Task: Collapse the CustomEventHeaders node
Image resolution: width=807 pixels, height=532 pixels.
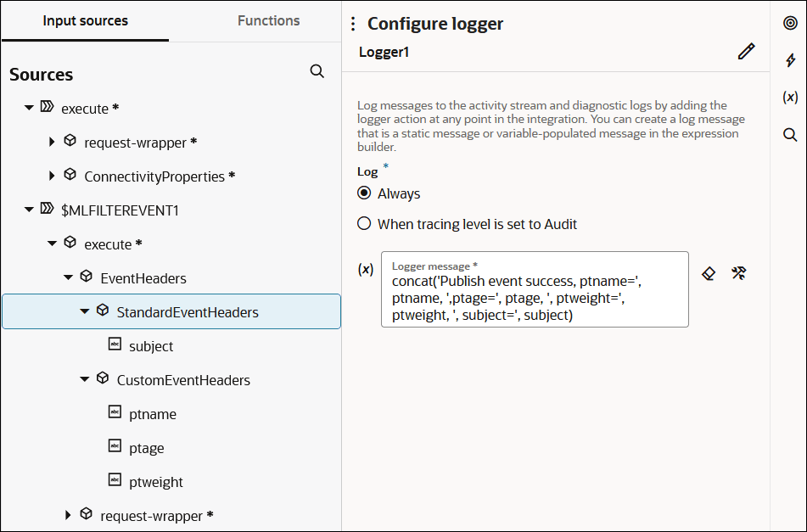Action: point(84,379)
